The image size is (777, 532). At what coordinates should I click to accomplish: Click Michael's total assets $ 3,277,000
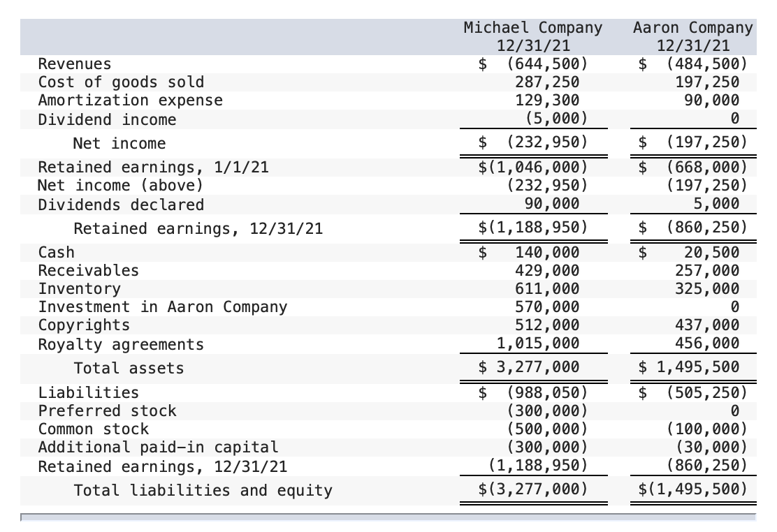(x=529, y=367)
